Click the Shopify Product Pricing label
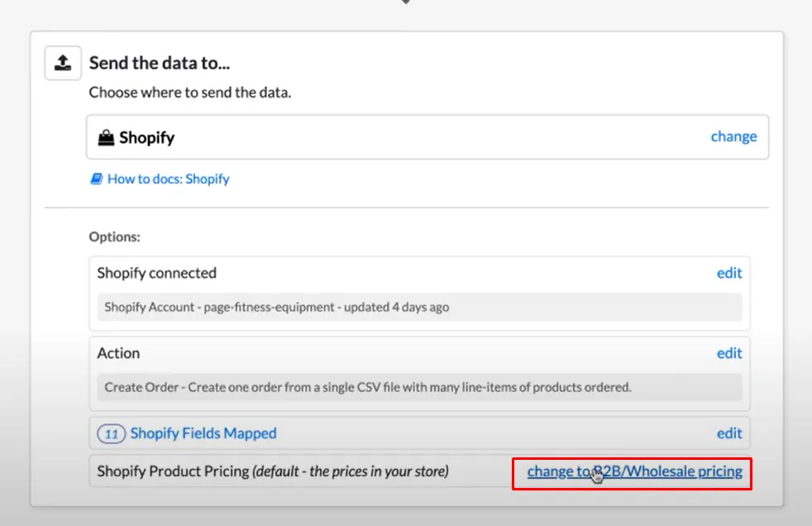The image size is (812, 526). click(273, 471)
